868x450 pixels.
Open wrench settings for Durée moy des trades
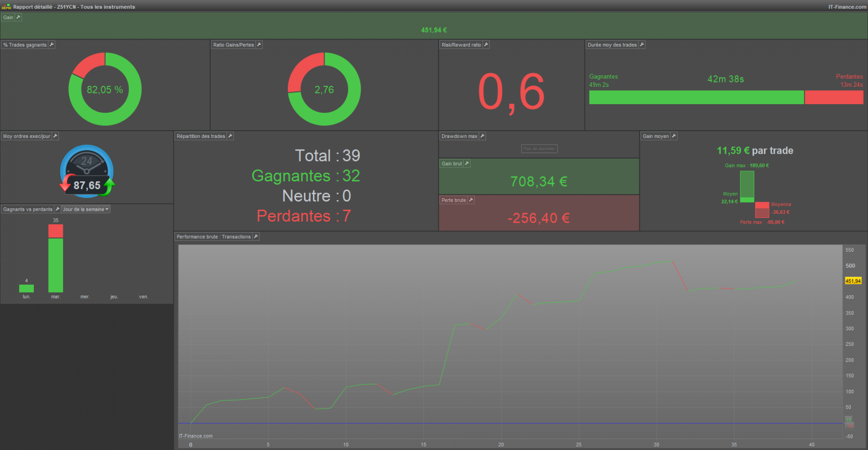click(642, 45)
